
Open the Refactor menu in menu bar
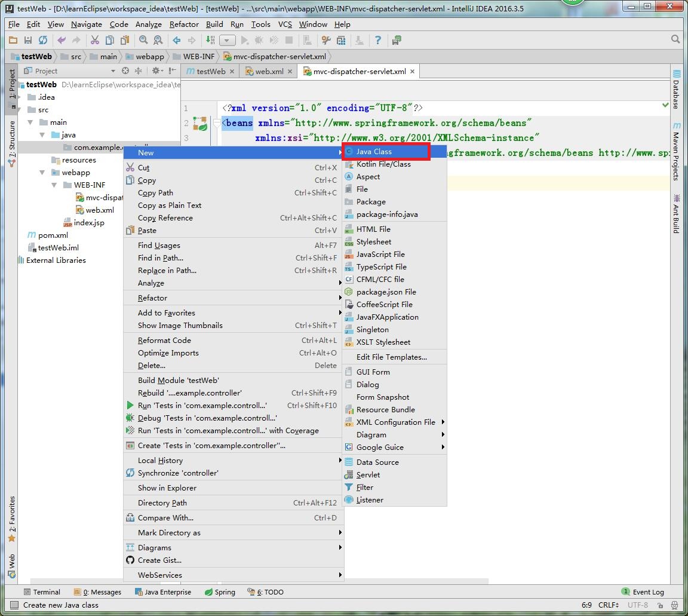tap(184, 24)
